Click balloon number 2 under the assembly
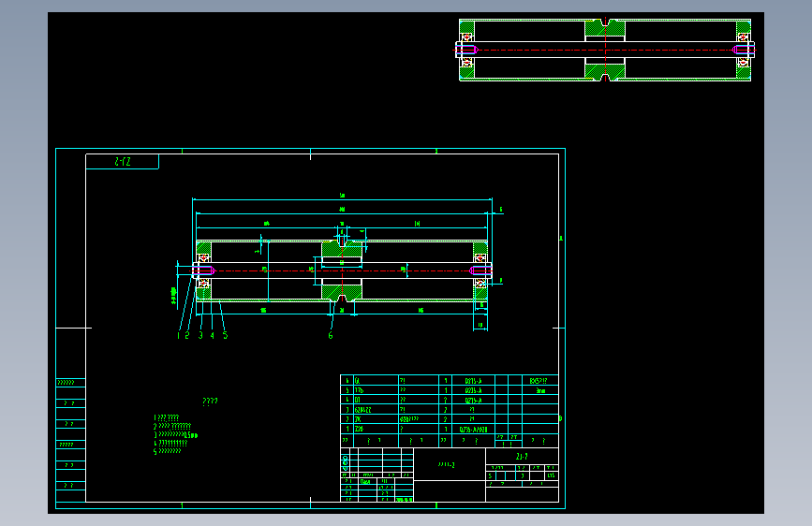 point(187,335)
